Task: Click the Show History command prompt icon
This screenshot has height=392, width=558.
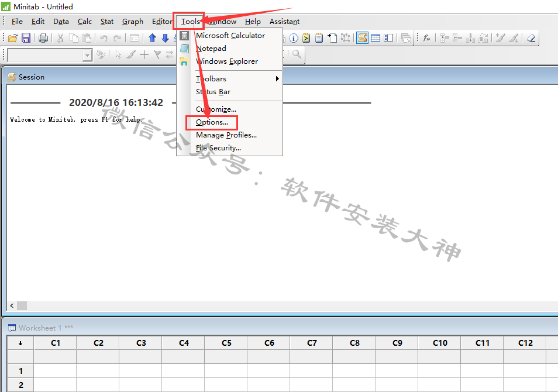Action: (x=306, y=38)
